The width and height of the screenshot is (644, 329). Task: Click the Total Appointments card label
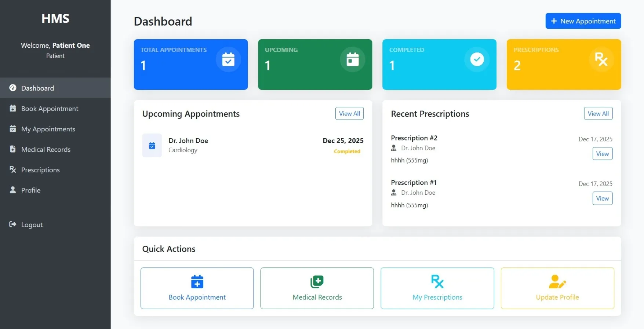click(x=174, y=50)
